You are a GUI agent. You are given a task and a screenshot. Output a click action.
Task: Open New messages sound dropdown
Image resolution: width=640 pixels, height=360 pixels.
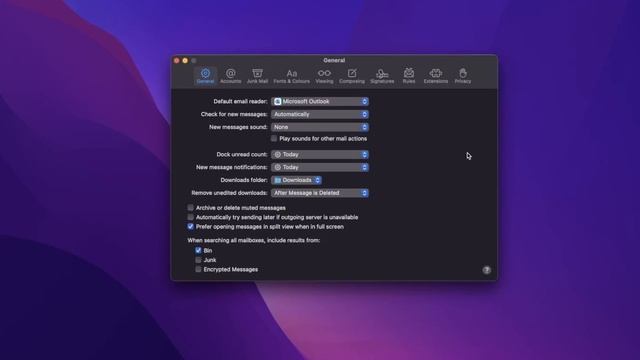pyautogui.click(x=320, y=127)
